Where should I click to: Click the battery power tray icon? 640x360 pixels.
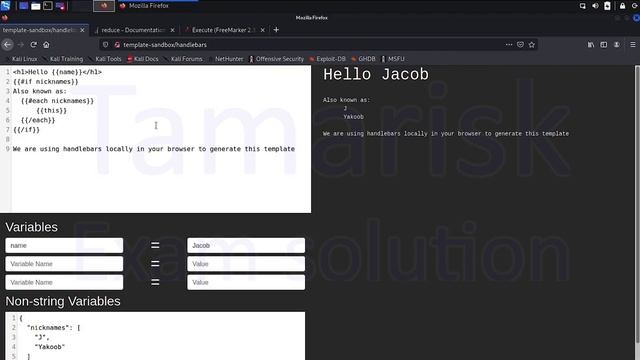[x=607, y=6]
